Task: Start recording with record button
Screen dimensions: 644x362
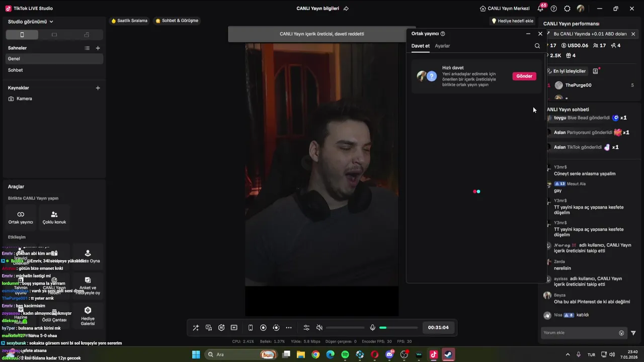Action: click(263, 328)
